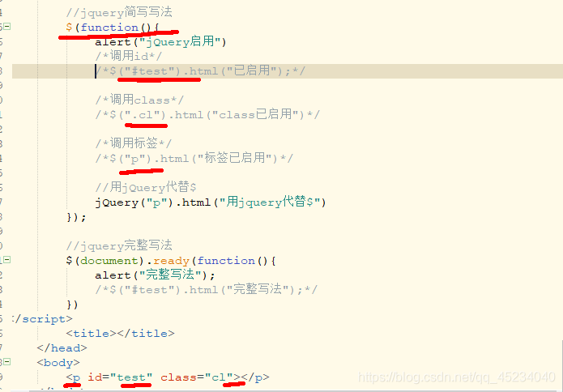Click the line jQuery("p").html("用jquery代替$")

point(211,202)
